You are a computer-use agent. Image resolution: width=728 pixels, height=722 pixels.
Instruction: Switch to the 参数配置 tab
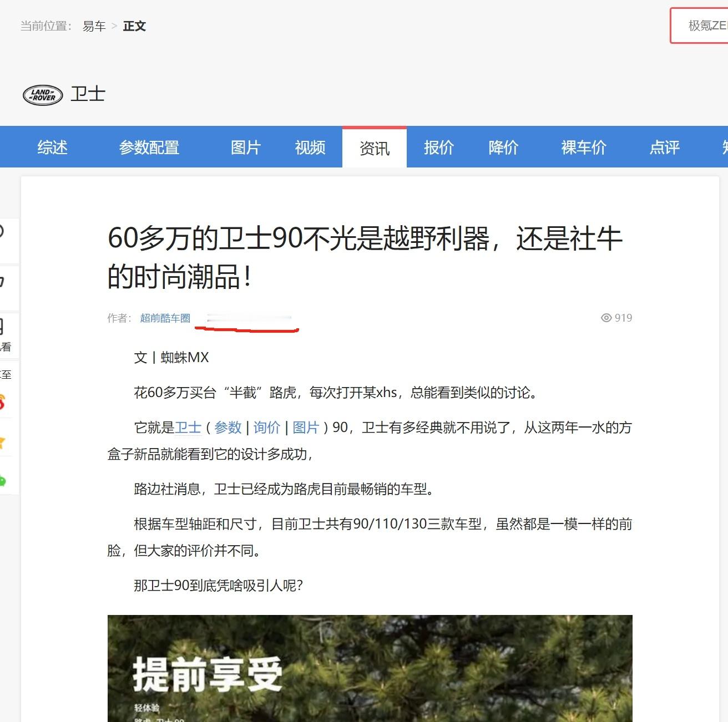(x=149, y=148)
